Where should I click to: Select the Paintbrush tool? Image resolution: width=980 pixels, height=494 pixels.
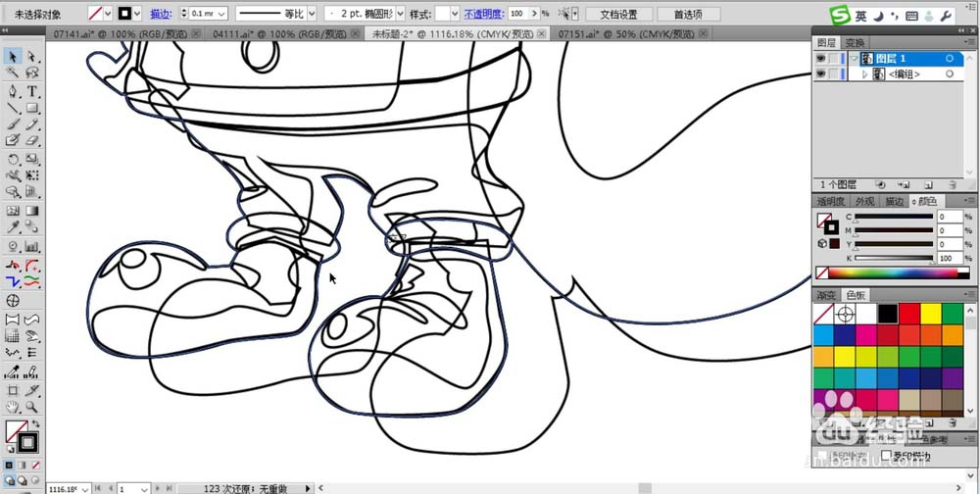click(13, 124)
